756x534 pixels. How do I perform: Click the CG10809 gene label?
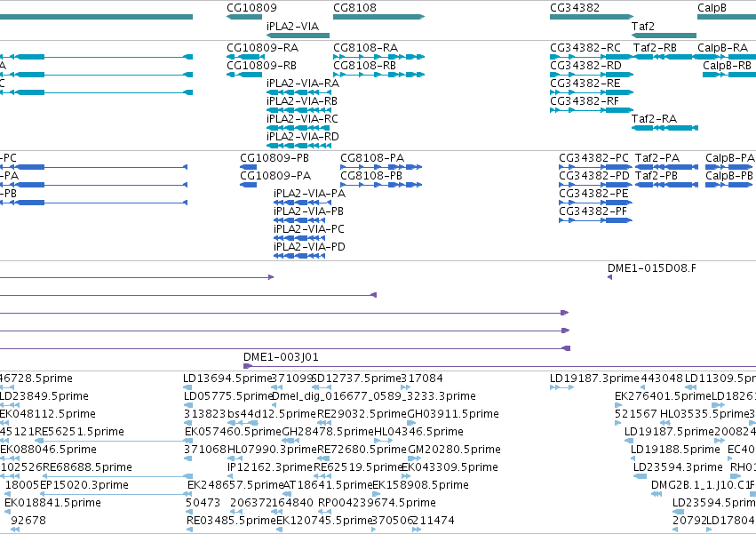[251, 8]
